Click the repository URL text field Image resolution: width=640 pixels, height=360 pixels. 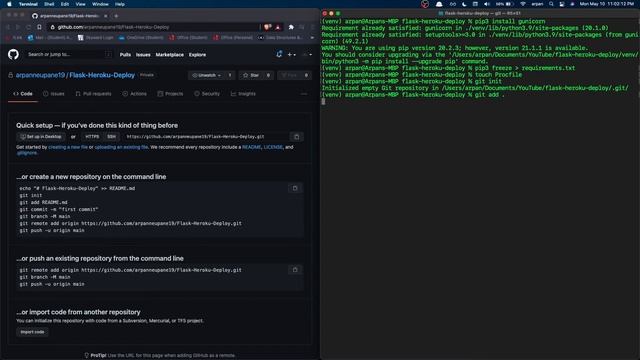tap(206, 137)
